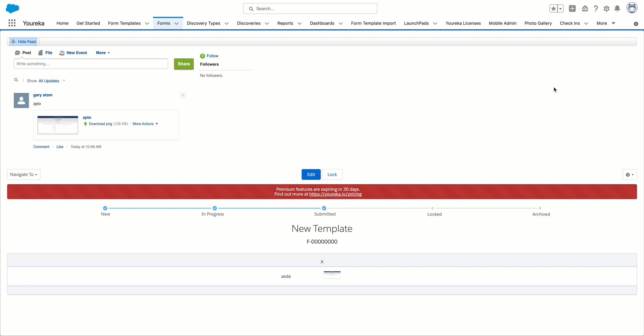This screenshot has height=336, width=644.
Task: Open the All Updates filter dropdown
Action: (x=52, y=81)
